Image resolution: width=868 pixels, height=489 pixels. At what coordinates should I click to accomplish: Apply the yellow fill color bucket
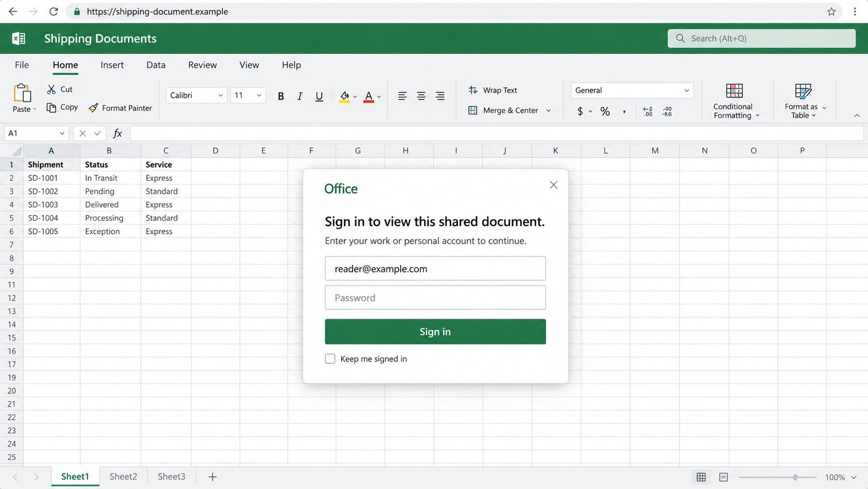point(345,96)
